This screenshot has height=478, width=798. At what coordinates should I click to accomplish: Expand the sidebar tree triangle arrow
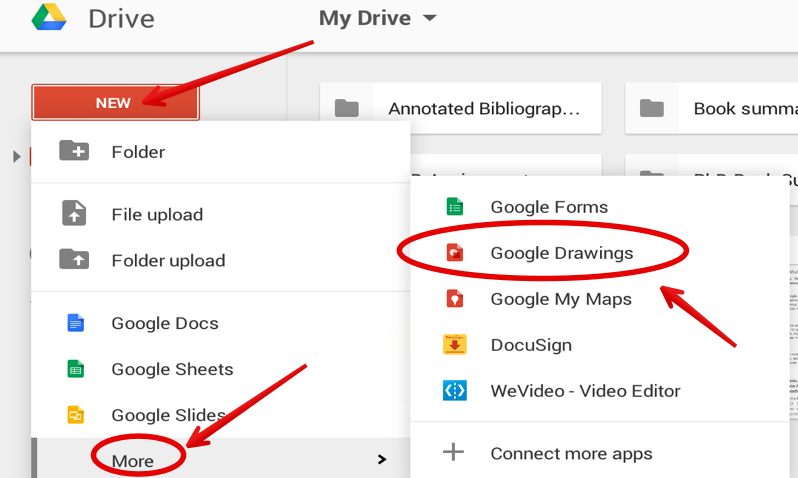point(16,156)
